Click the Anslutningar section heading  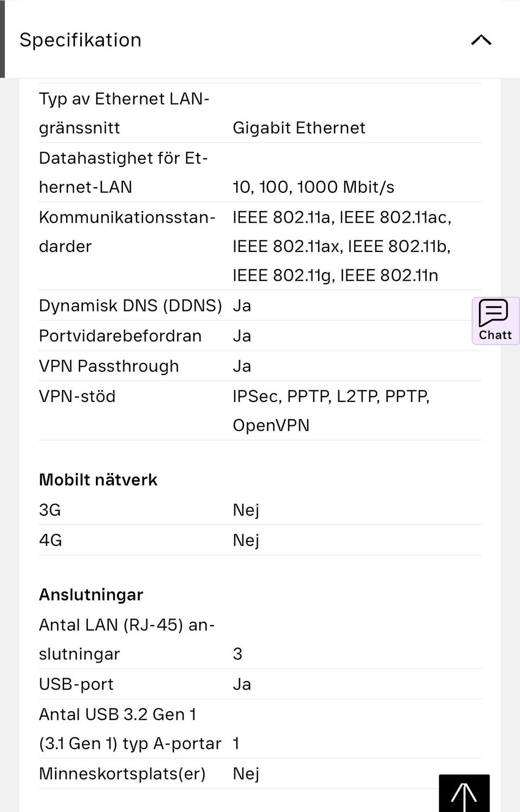91,595
